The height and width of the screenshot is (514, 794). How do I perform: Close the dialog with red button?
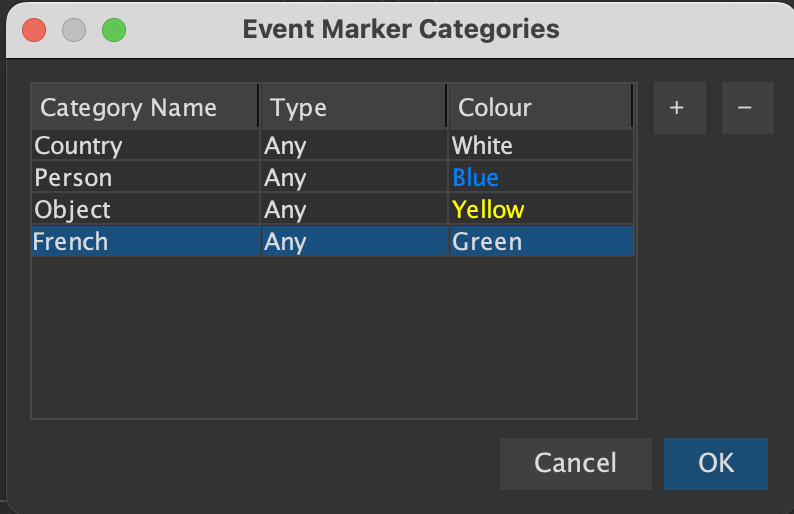click(x=34, y=30)
